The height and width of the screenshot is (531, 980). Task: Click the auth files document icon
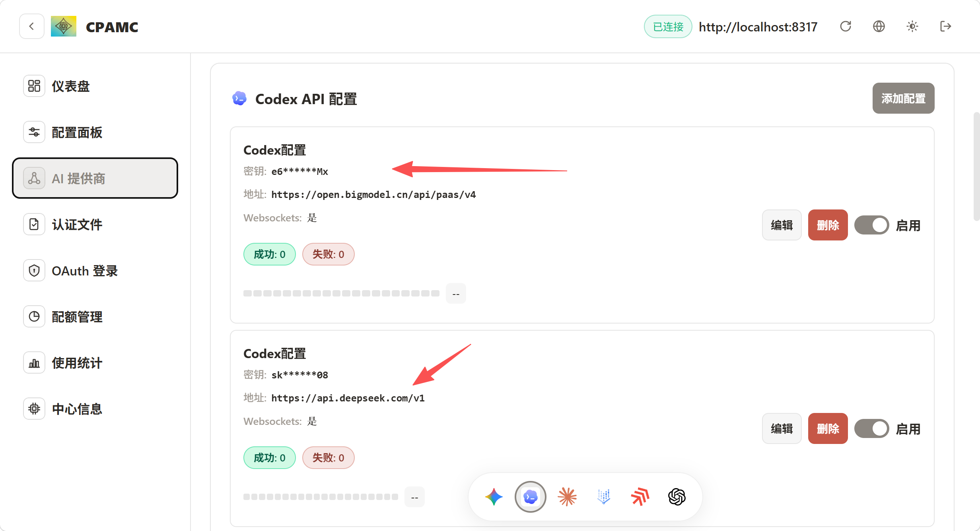(x=34, y=224)
